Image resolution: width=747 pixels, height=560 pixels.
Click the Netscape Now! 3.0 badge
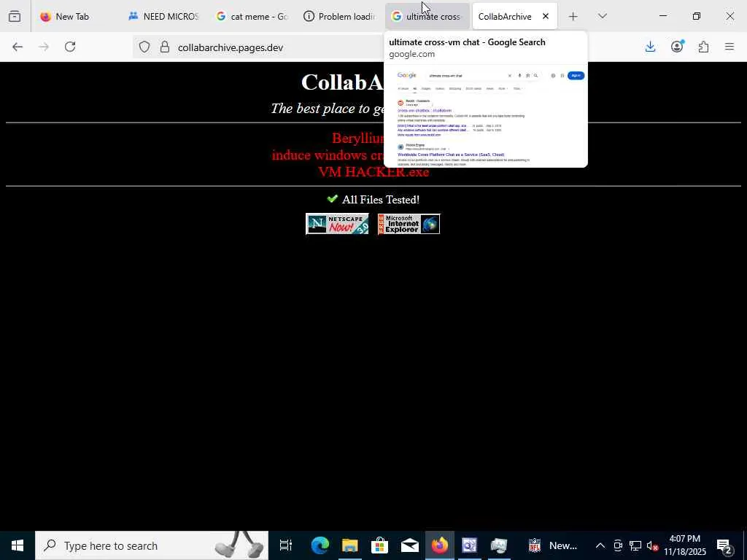[x=337, y=225]
